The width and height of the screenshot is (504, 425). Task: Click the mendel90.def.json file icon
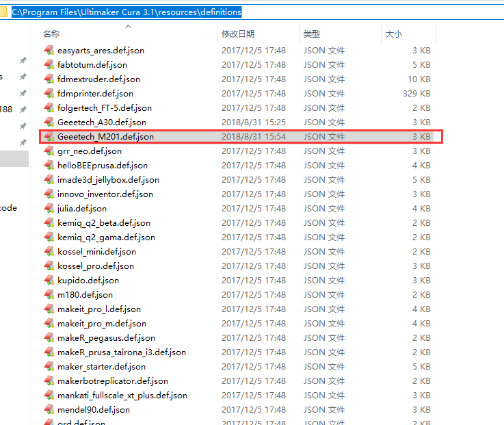[49, 409]
